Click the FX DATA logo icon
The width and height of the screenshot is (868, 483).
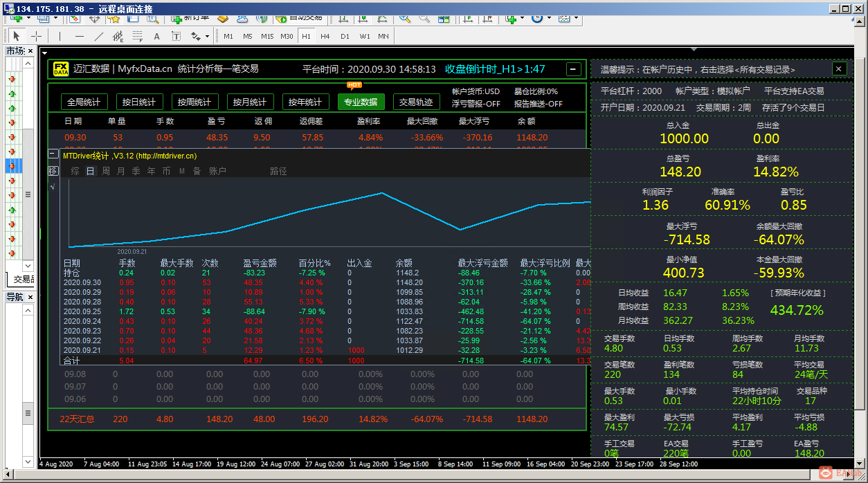pyautogui.click(x=61, y=69)
